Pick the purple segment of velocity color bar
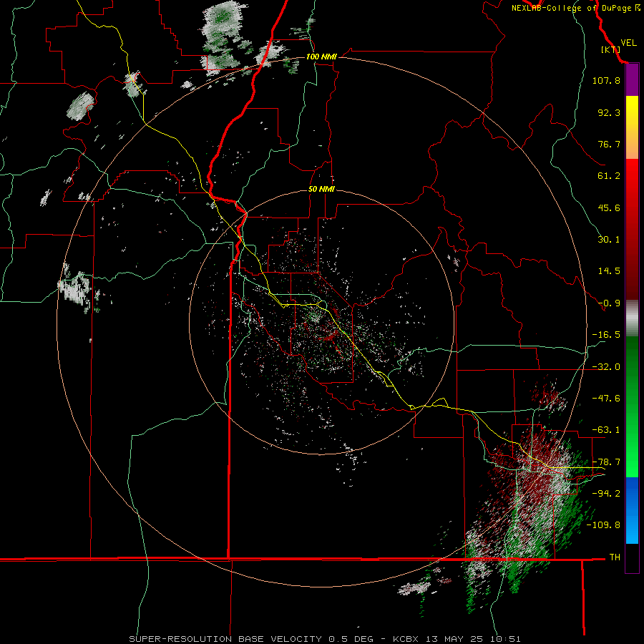The width and height of the screenshot is (644, 644). point(632,80)
